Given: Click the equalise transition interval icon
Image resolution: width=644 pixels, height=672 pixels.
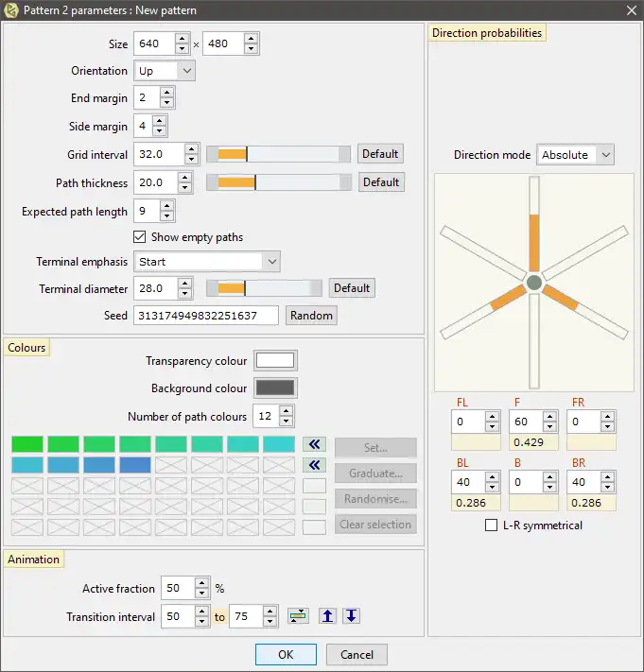Looking at the screenshot, I should [x=298, y=616].
